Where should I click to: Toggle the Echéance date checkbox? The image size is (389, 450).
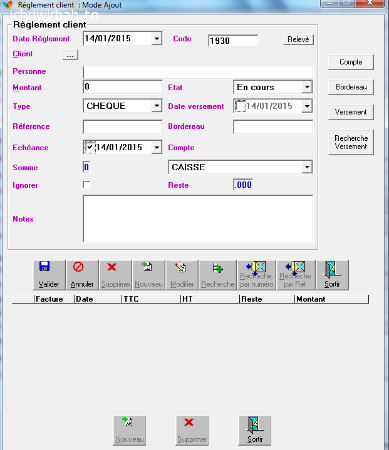90,147
